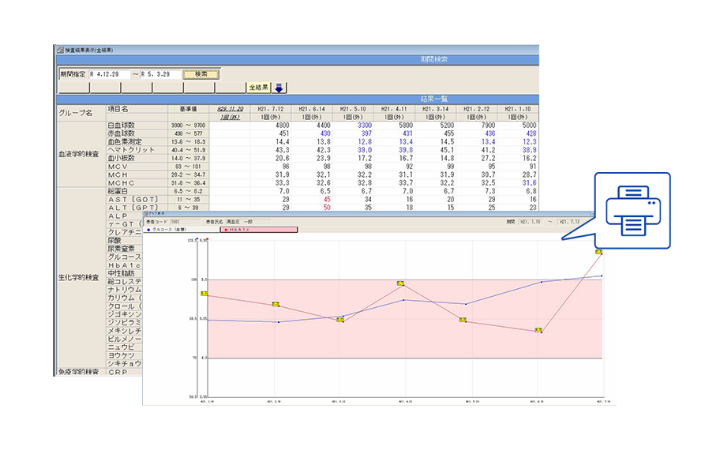Click the rightmost yellow data point on the graph

pyautogui.click(x=597, y=252)
